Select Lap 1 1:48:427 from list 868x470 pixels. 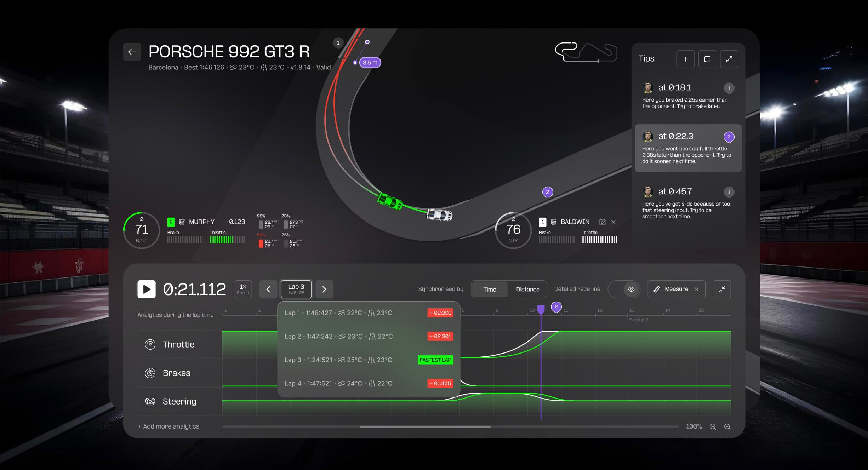click(369, 313)
